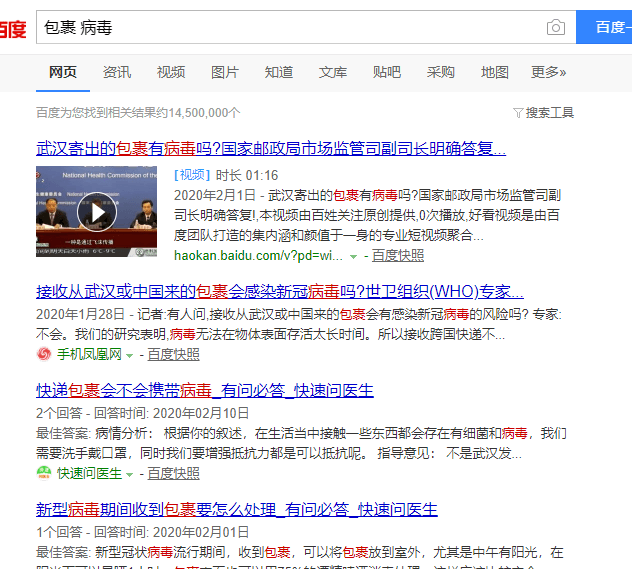The width and height of the screenshot is (632, 569).
Task: Go to the 贴吧 tab
Action: point(387,72)
